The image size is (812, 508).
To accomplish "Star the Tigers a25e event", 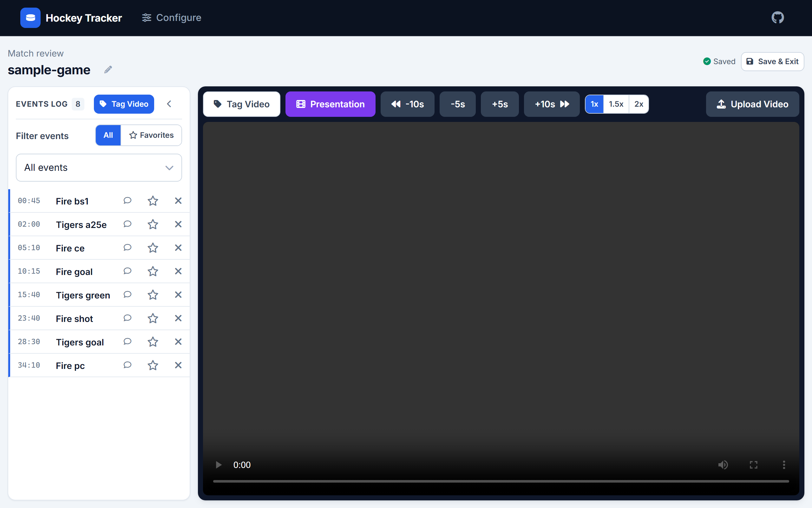I will (x=153, y=224).
